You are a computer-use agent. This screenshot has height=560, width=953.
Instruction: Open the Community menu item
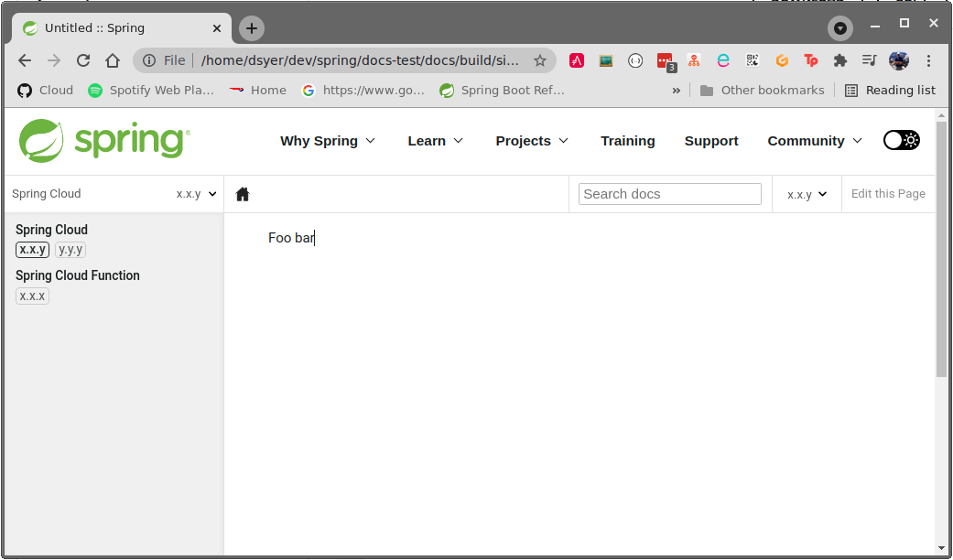807,141
